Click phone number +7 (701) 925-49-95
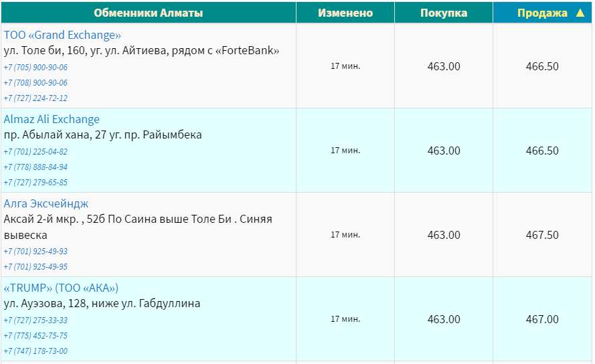The width and height of the screenshot is (595, 364). (35, 267)
